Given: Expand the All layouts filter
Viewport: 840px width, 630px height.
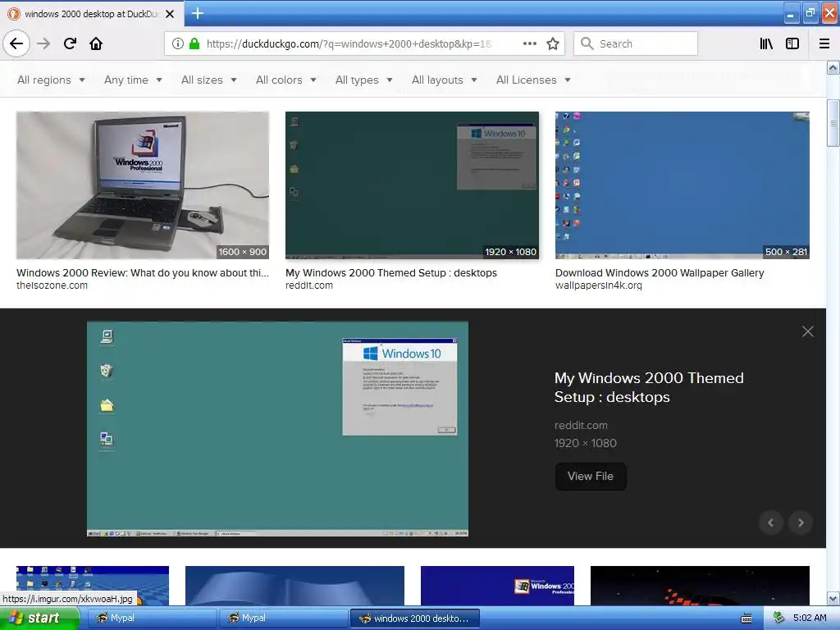Looking at the screenshot, I should 444,80.
